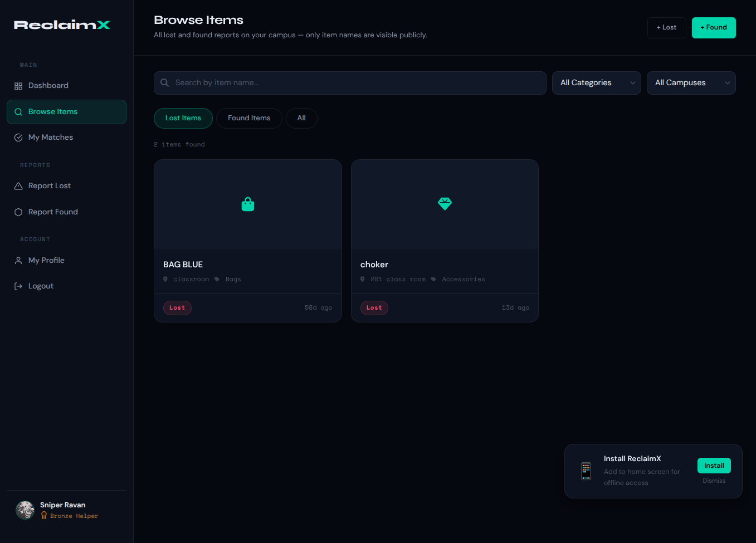Select Browse Items in the sidebar
756x543 pixels.
[66, 112]
